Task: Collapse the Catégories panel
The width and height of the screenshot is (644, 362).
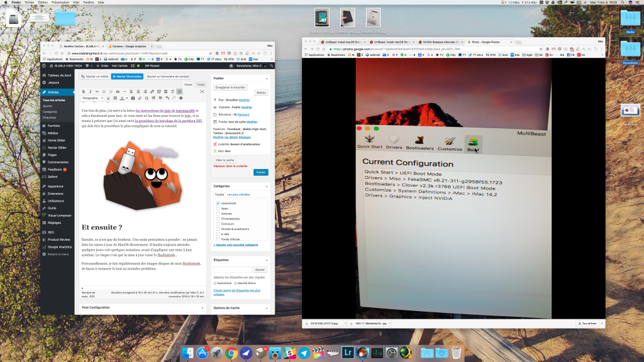Action: tap(267, 186)
